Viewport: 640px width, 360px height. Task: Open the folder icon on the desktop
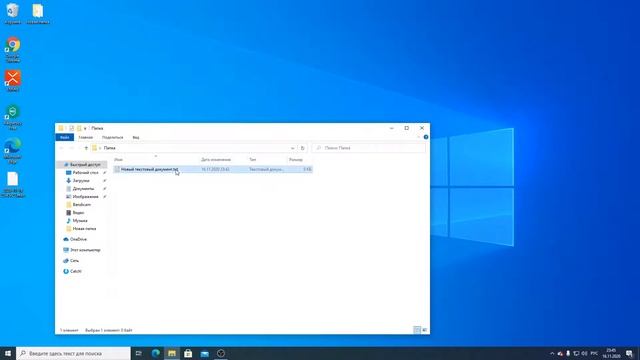click(x=38, y=13)
